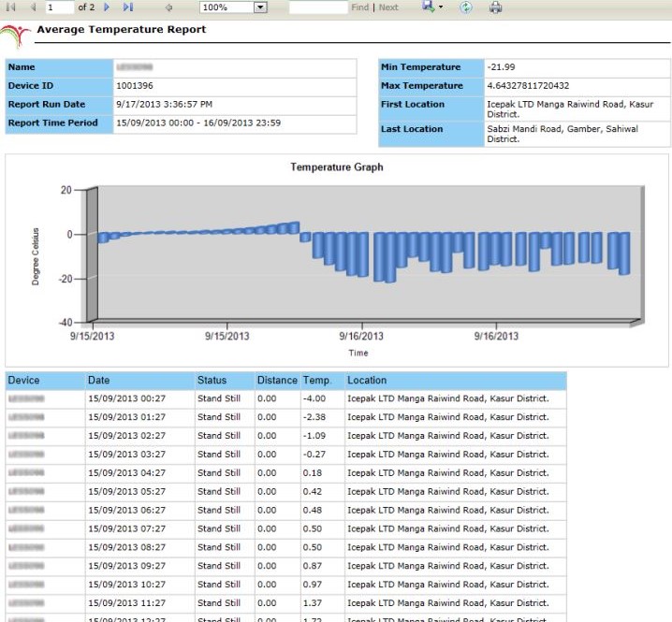The width and height of the screenshot is (672, 622).
Task: Click the back to parent report arrow
Action: [168, 7]
